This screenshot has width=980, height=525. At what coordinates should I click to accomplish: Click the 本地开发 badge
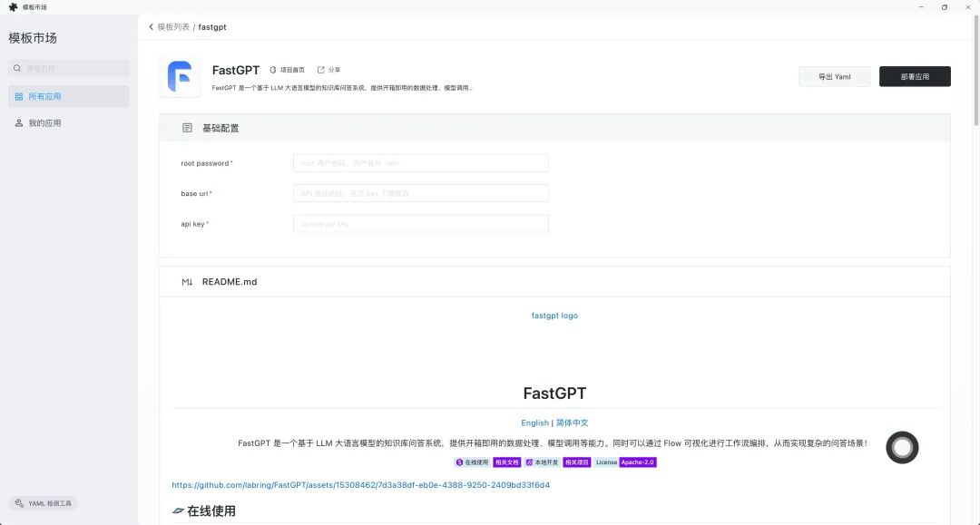542,462
